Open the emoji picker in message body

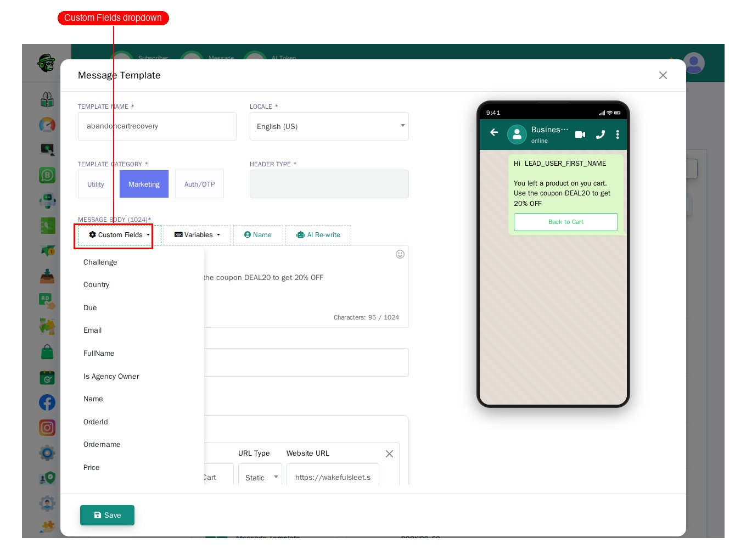pyautogui.click(x=400, y=254)
